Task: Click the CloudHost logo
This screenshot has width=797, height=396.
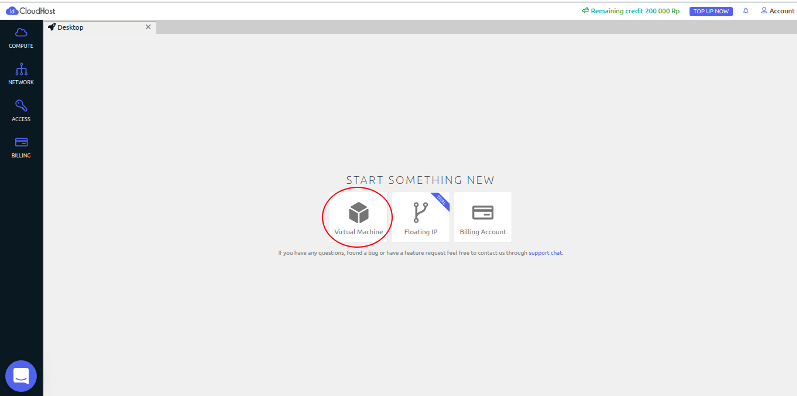Action: (31, 11)
